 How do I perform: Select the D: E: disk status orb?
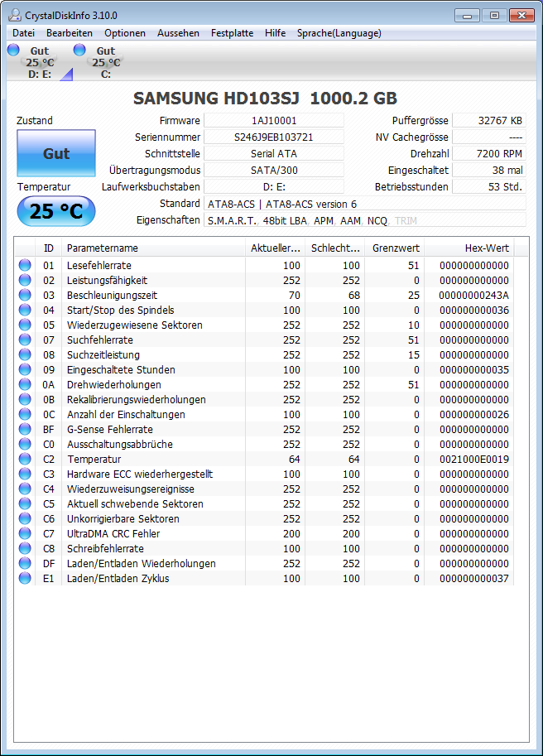[13, 50]
